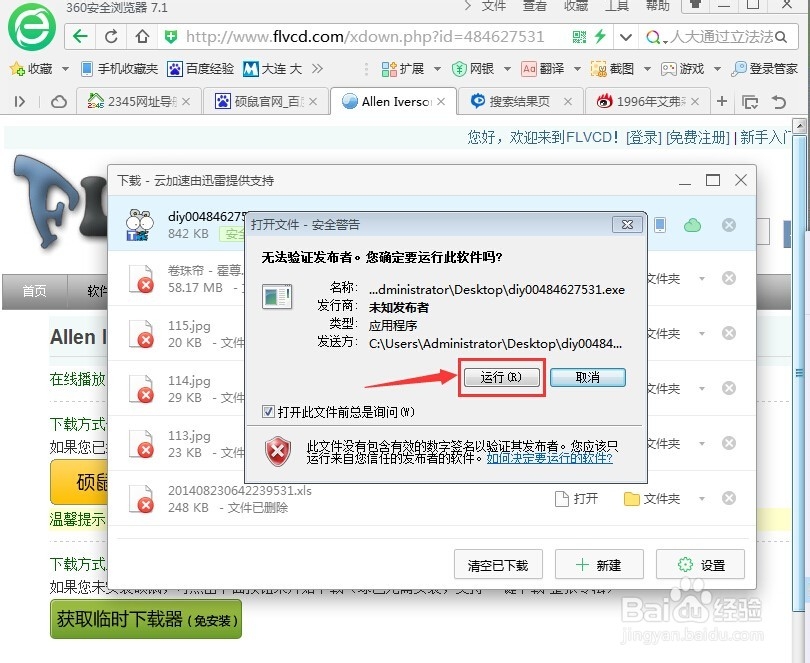The image size is (810, 663).
Task: Expand the 游戏 dropdown arrow
Action: pos(717,69)
